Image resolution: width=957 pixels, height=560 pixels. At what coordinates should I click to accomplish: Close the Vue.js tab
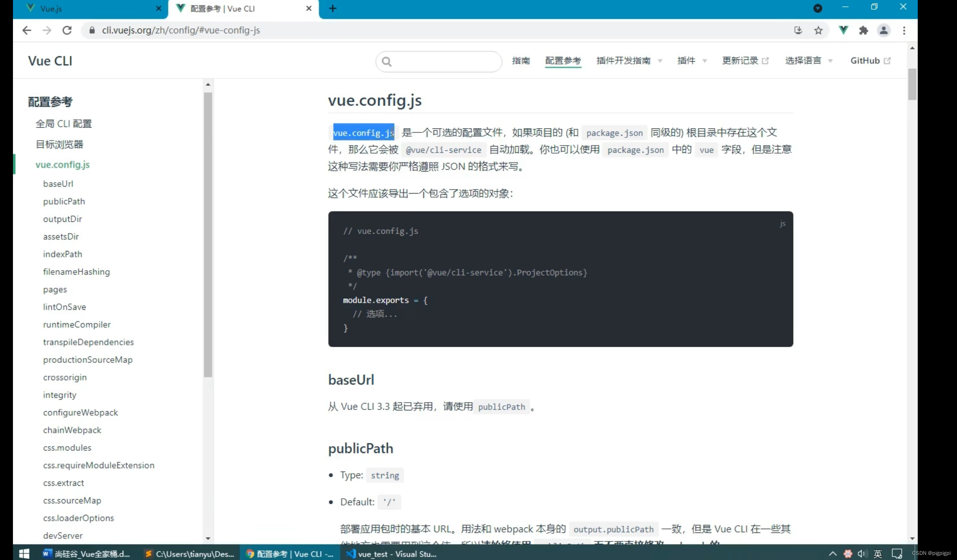point(159,8)
